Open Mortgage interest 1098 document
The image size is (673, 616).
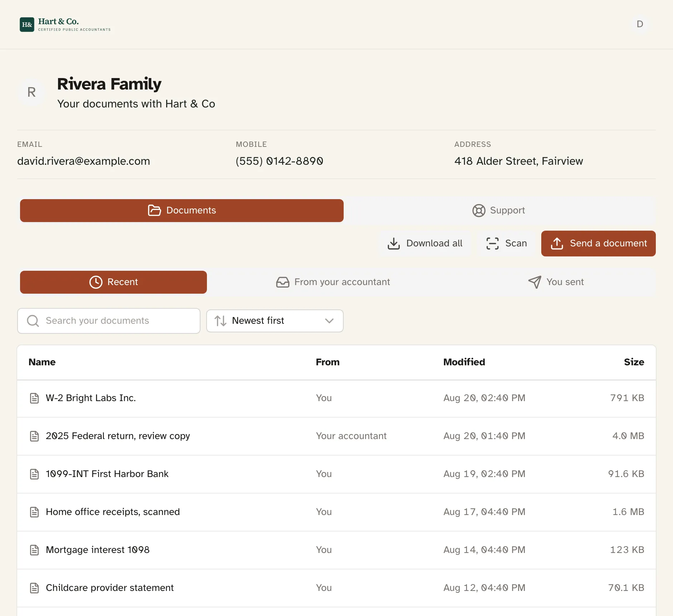tap(98, 550)
